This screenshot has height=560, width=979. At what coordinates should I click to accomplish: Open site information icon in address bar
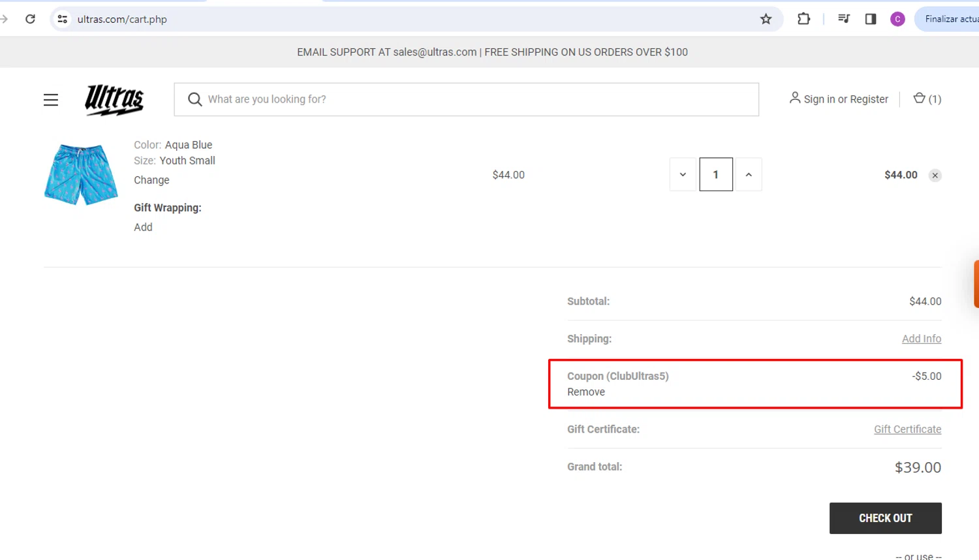[x=62, y=19]
